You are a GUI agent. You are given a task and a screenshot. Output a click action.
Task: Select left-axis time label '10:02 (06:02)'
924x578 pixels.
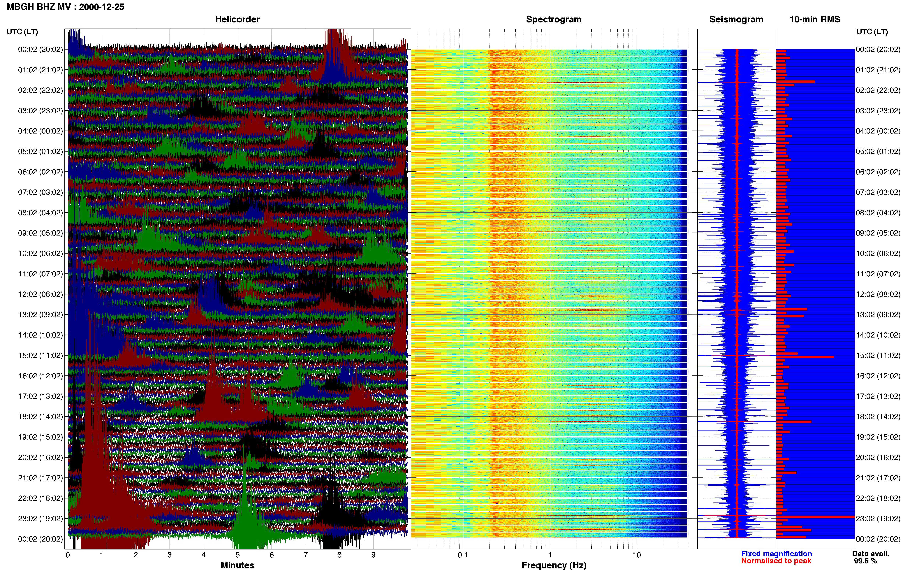[x=41, y=253]
